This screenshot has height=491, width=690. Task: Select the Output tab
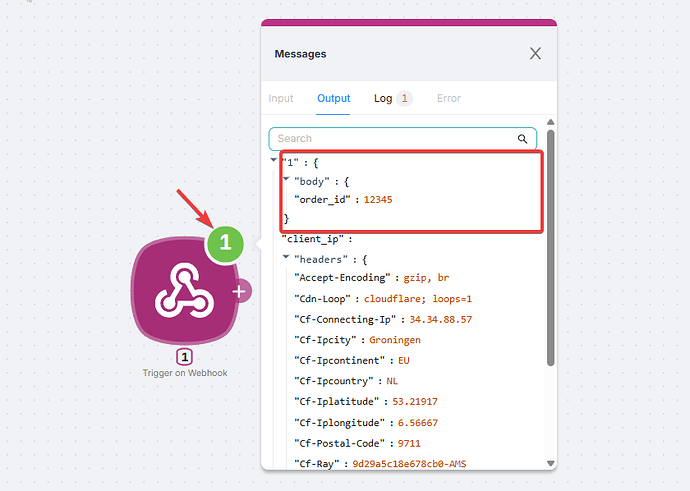coord(334,98)
